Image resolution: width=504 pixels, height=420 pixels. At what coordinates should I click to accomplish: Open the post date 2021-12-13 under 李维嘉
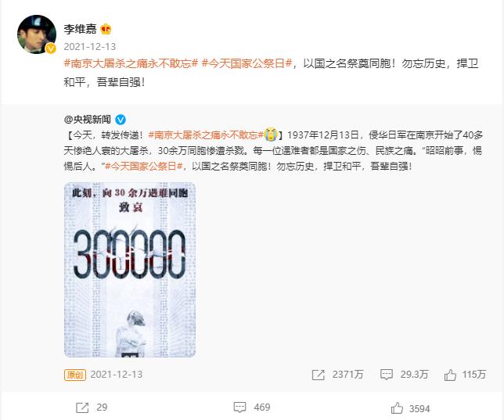pos(90,47)
